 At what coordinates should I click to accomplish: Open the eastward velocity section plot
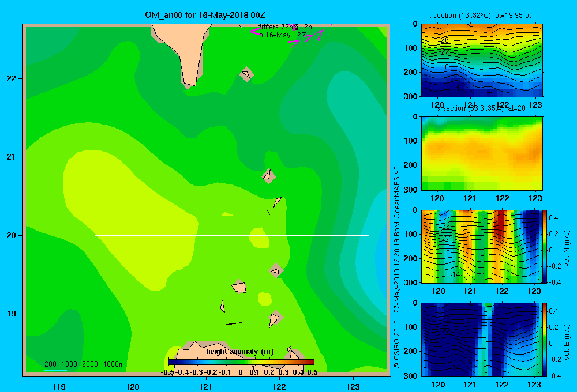[481, 340]
